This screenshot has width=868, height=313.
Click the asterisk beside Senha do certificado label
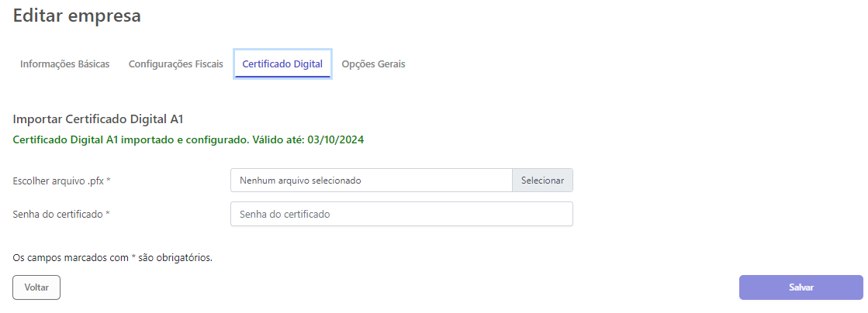tap(107, 214)
